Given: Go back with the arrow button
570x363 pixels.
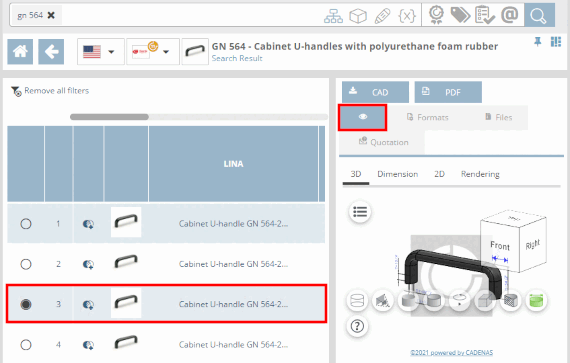Looking at the screenshot, I should tap(51, 52).
